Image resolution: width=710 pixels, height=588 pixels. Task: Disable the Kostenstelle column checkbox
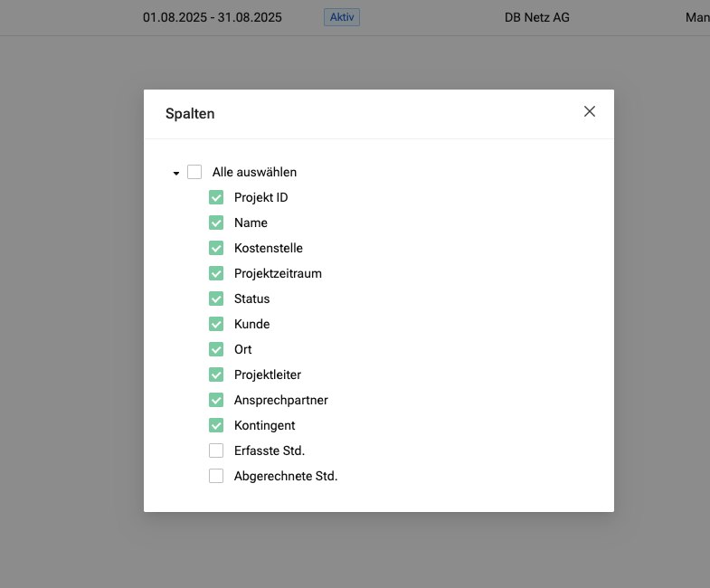pyautogui.click(x=216, y=248)
